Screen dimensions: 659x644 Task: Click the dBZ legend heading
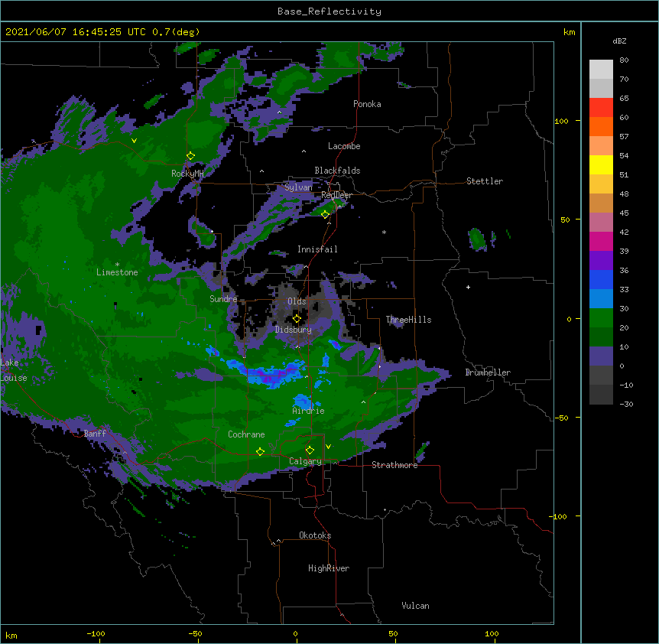point(619,41)
